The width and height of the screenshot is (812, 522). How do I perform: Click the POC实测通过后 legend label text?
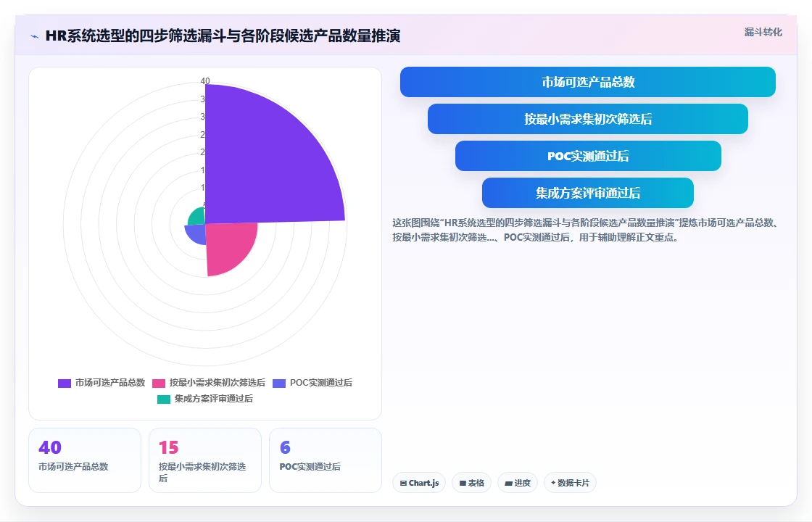click(x=321, y=383)
